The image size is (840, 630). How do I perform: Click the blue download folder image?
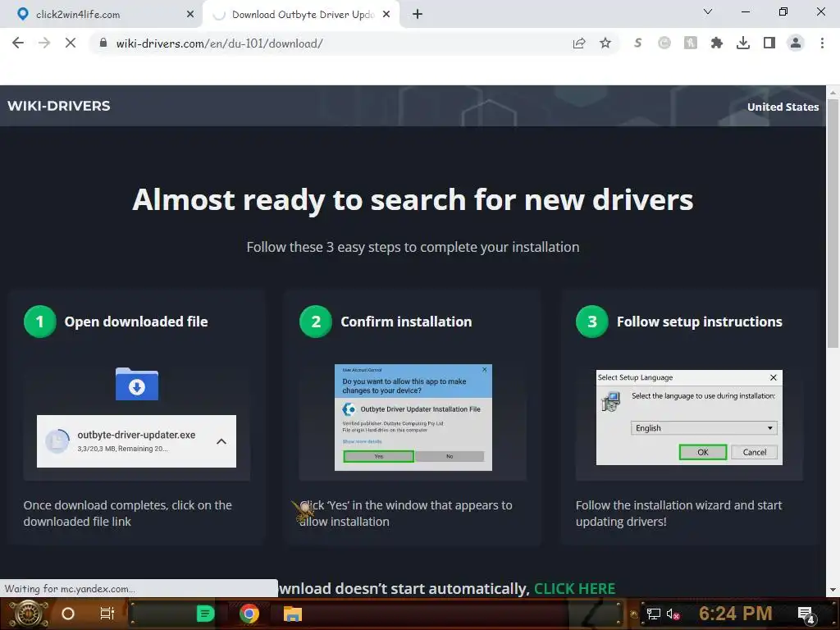(x=137, y=384)
